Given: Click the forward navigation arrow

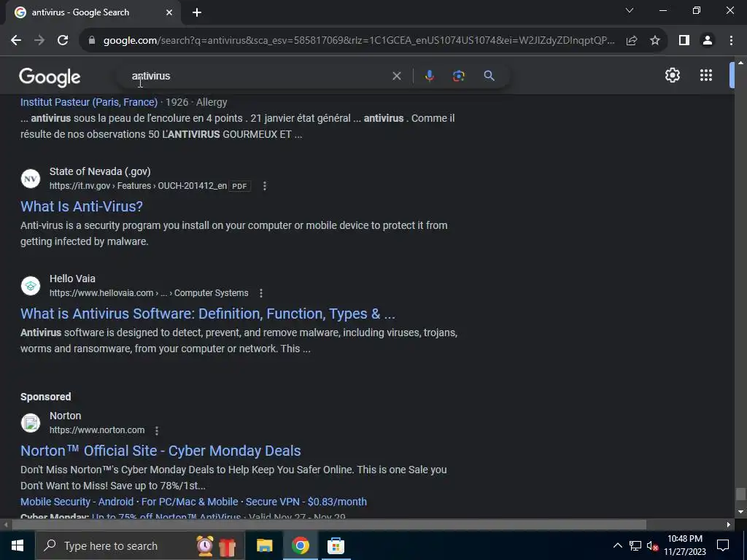Looking at the screenshot, I should coord(39,41).
